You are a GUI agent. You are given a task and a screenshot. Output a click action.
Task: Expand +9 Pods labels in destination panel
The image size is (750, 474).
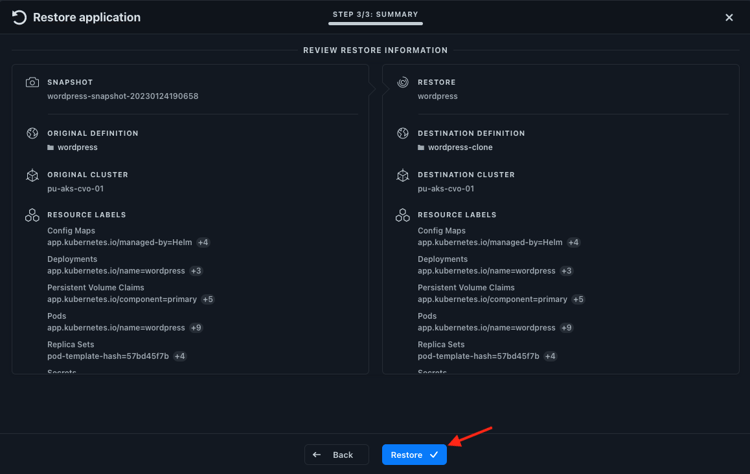(x=566, y=328)
